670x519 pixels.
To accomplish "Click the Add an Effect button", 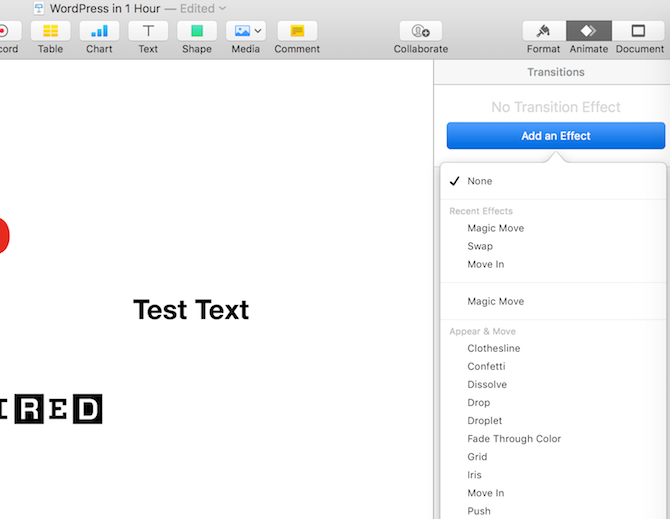I will [x=555, y=136].
